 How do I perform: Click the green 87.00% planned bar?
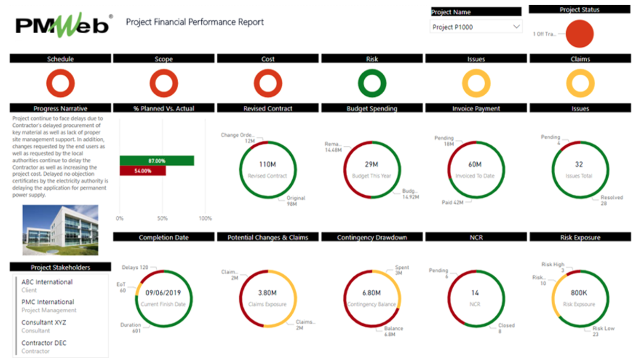(x=157, y=161)
